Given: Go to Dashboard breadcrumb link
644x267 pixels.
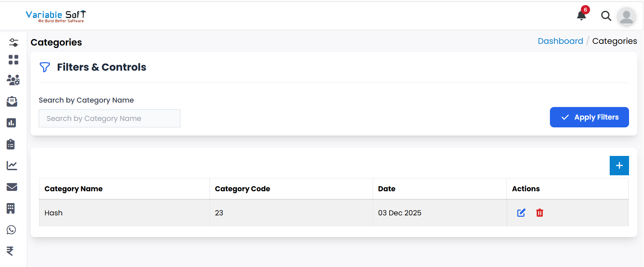Looking at the screenshot, I should [560, 41].
